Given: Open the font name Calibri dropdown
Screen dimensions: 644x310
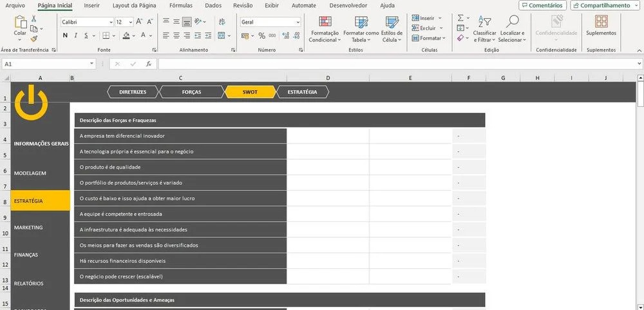Looking at the screenshot, I should (111, 22).
